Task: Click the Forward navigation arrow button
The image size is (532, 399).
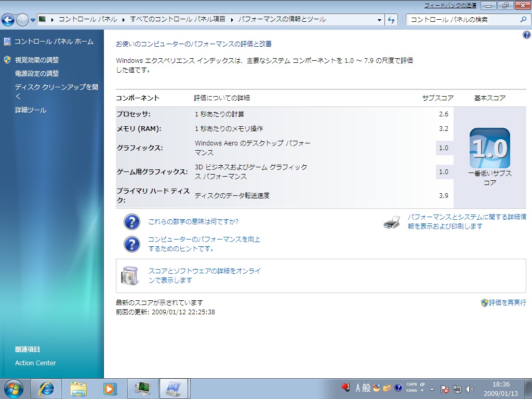Action: click(x=22, y=20)
